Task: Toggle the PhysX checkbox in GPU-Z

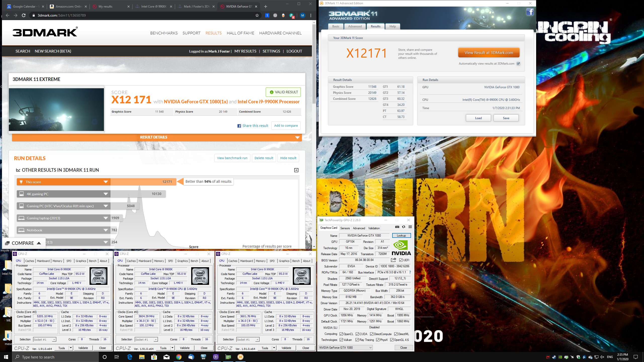Action: pyautogui.click(x=378, y=340)
